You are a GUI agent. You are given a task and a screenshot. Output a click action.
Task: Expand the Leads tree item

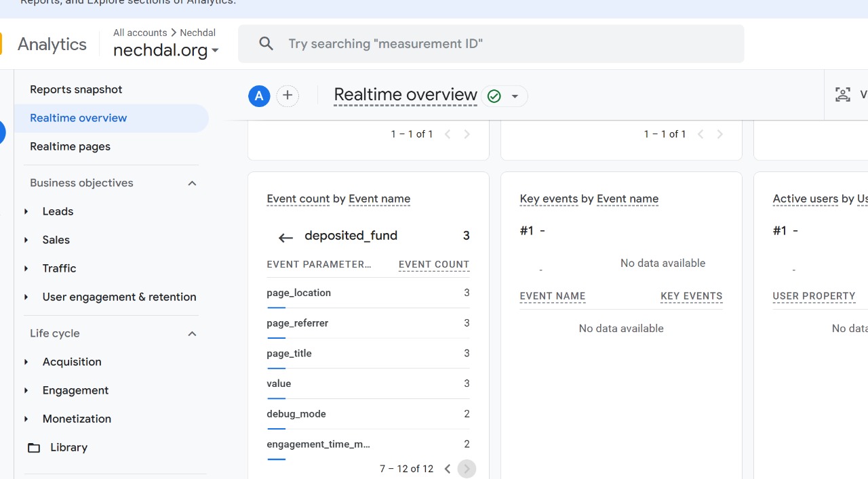[x=26, y=211]
